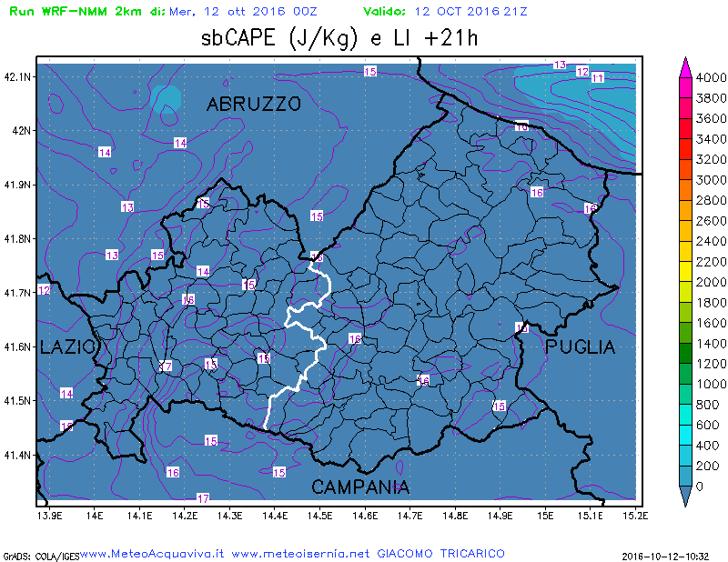Click the 3000 color bar label
Screen dimensions: 728x562
pos(711,179)
